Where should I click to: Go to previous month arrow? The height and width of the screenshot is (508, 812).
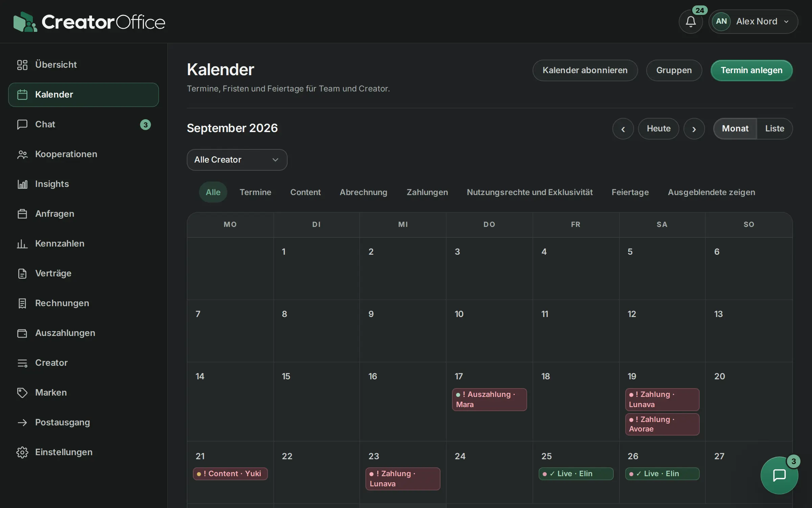tap(623, 129)
